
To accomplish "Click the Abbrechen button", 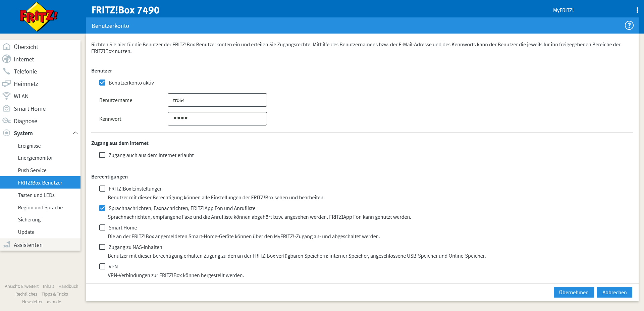I will [x=614, y=292].
